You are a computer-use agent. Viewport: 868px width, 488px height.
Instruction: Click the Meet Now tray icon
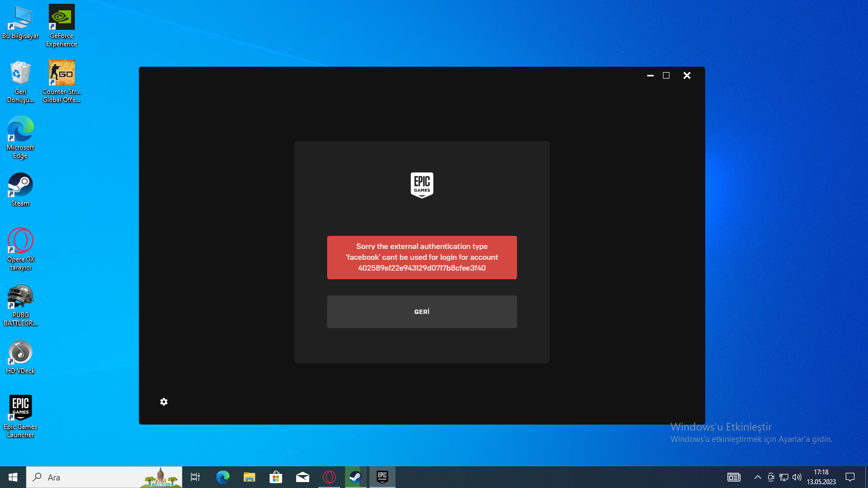(x=771, y=477)
